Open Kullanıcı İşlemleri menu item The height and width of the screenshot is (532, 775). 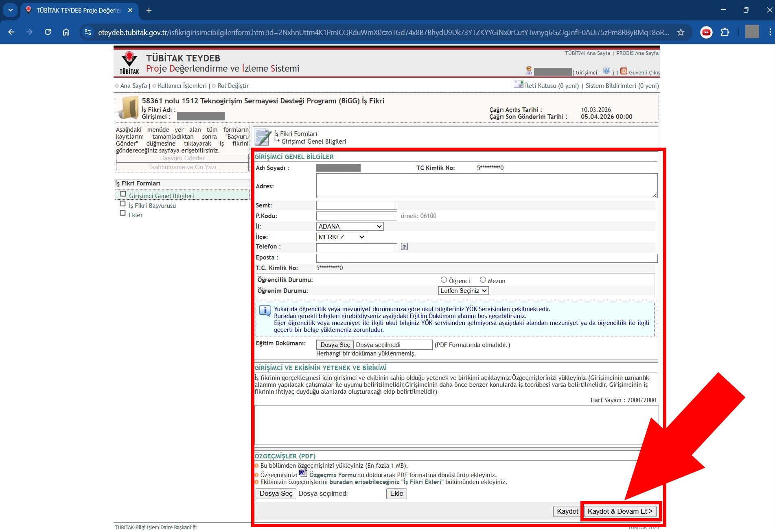pos(182,86)
